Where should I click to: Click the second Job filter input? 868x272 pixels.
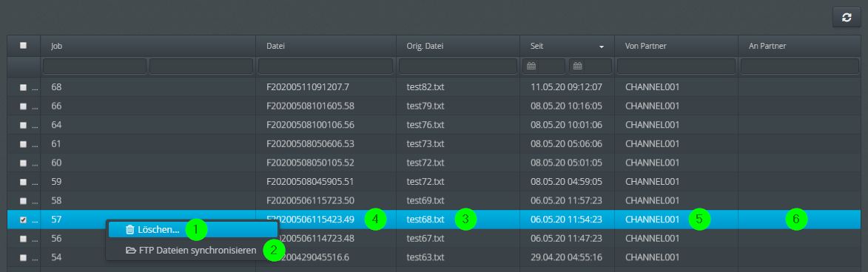point(201,67)
